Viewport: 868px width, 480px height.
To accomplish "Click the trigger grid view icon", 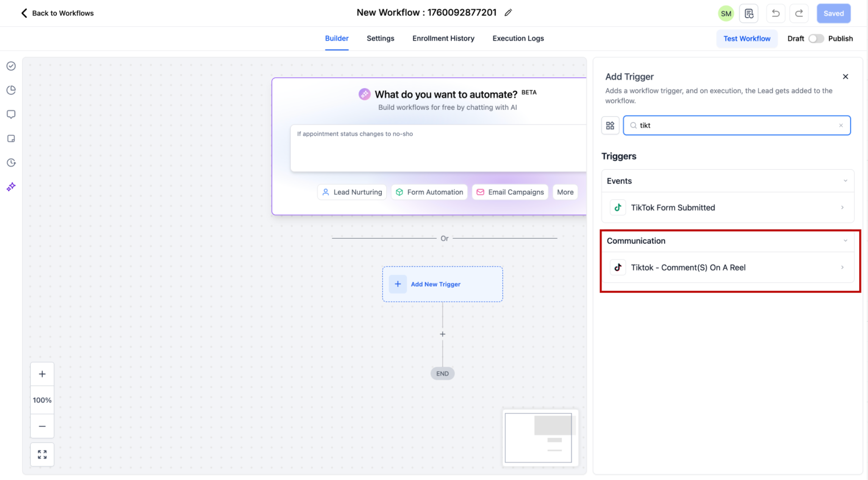I will pos(610,126).
